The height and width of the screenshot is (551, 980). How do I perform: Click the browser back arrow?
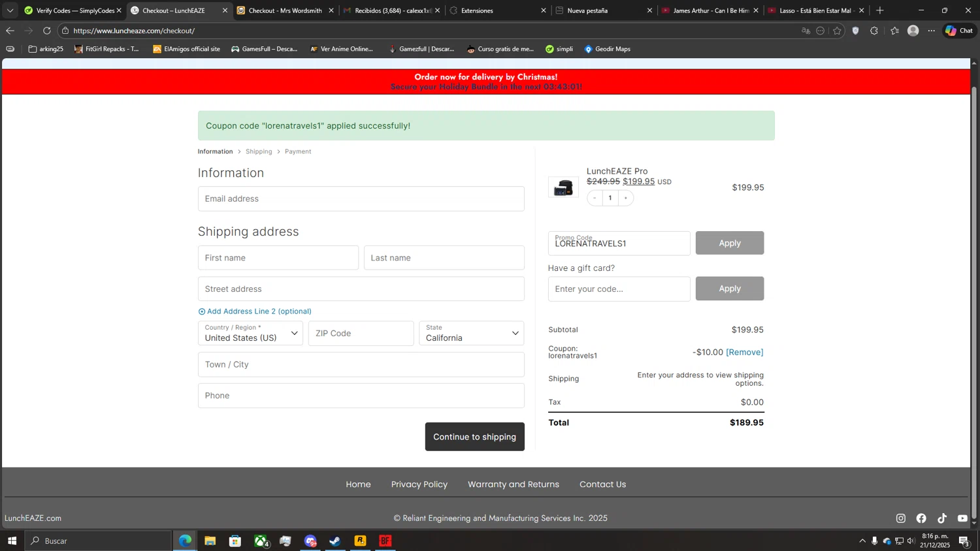[10, 31]
